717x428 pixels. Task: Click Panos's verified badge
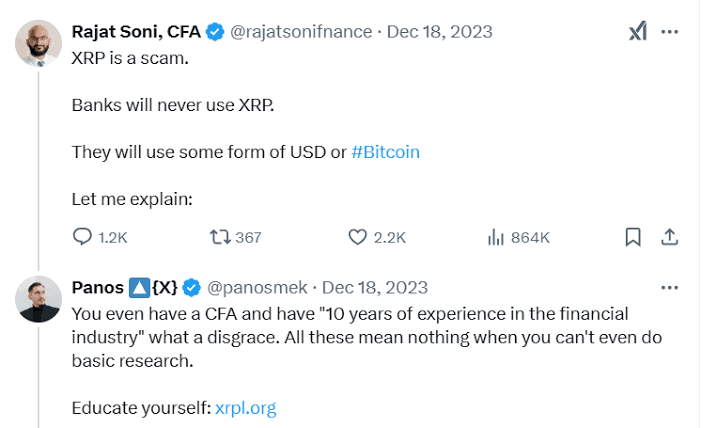click(192, 288)
